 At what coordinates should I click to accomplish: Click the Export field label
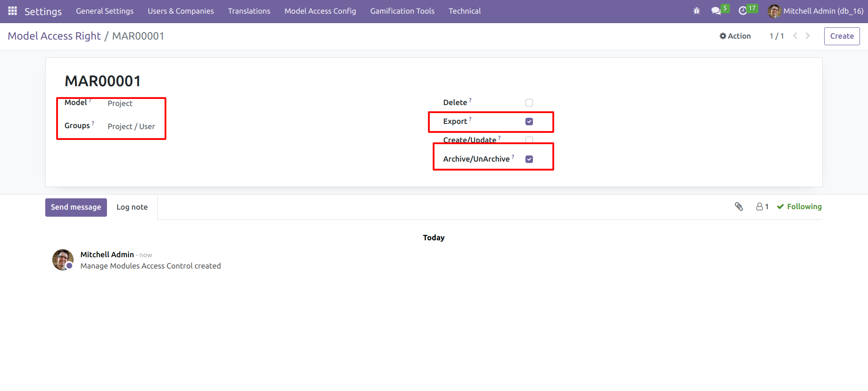(x=455, y=121)
